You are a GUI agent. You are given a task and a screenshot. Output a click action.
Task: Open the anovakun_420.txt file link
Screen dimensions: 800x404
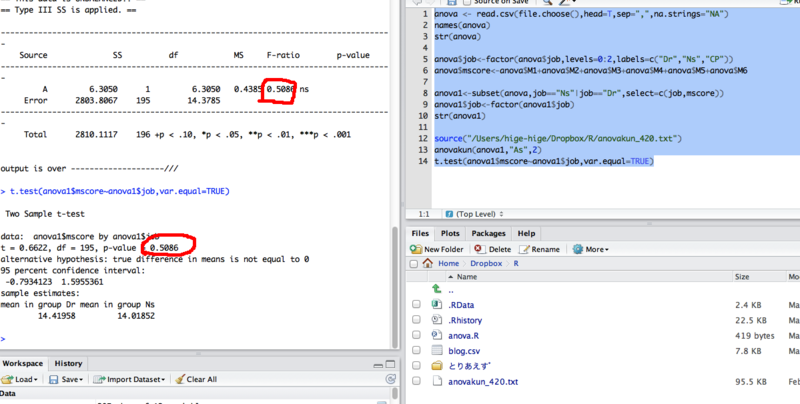[483, 382]
